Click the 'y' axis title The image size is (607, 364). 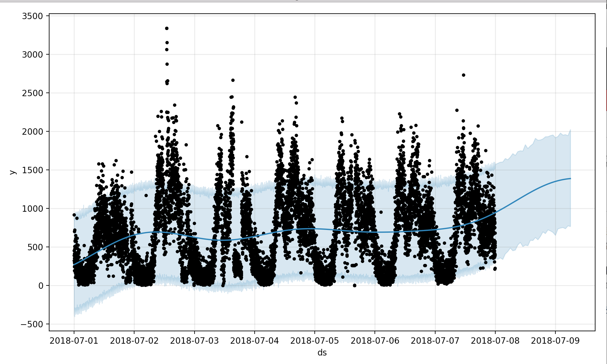point(12,172)
